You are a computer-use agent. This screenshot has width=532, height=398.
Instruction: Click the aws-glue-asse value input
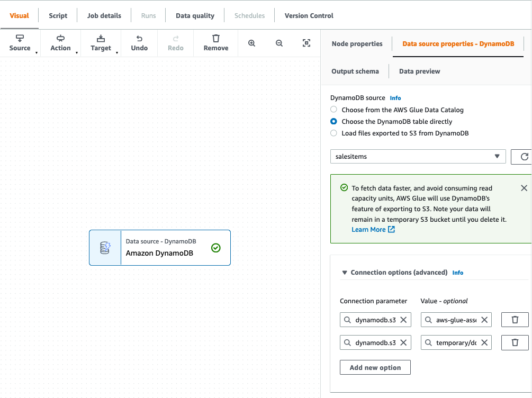pyautogui.click(x=456, y=320)
